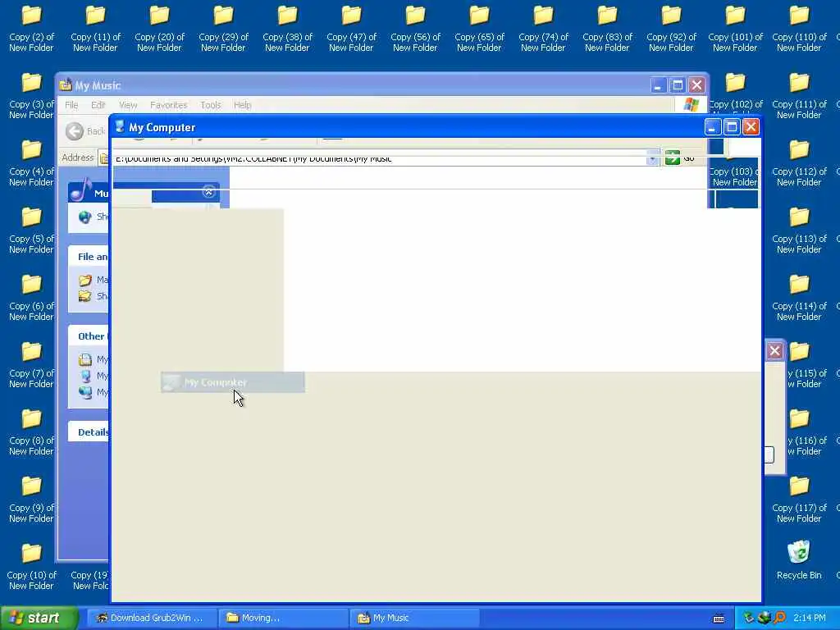Viewport: 840px width, 630px height.
Task: Close the partially hidden dialog on the right
Action: coord(774,351)
